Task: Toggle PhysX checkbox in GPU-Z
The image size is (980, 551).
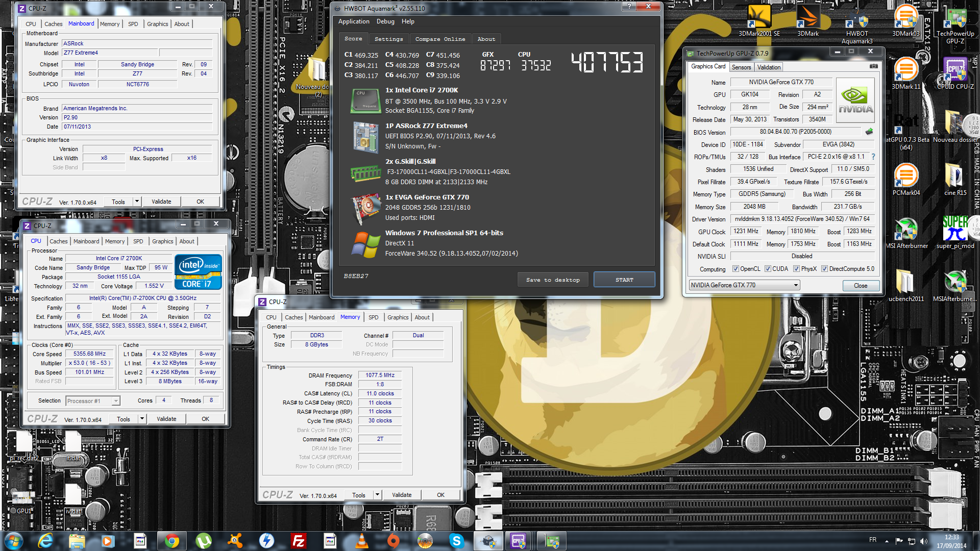Action: coord(796,269)
